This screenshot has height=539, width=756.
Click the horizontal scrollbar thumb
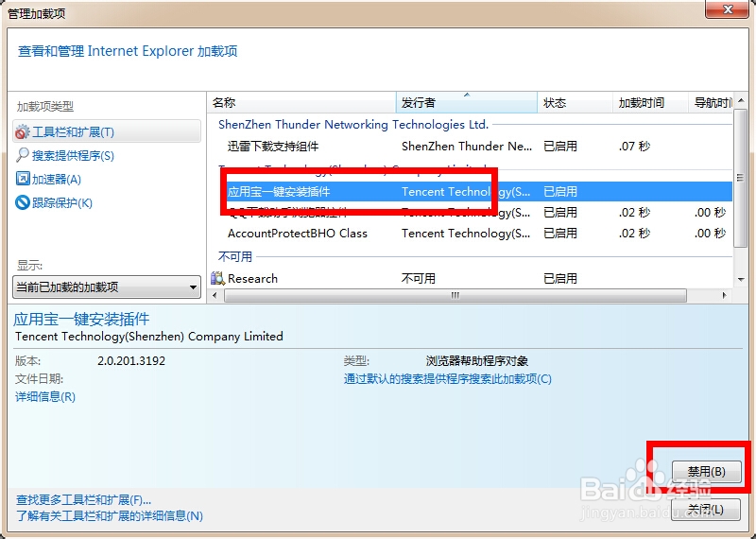(455, 295)
